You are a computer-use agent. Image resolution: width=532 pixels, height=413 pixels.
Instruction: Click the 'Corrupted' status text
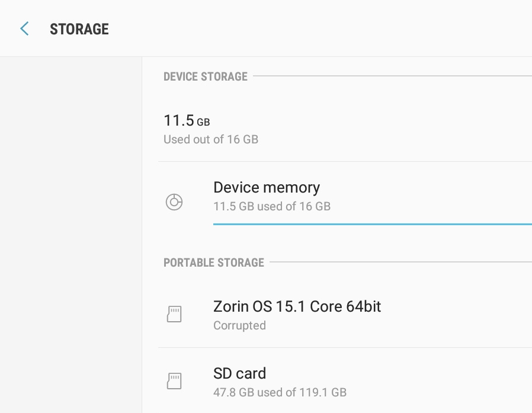(239, 325)
